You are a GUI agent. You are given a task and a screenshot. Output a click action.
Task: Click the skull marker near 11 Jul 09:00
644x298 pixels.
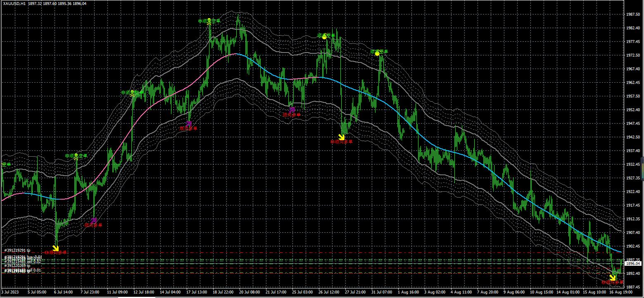(x=133, y=93)
